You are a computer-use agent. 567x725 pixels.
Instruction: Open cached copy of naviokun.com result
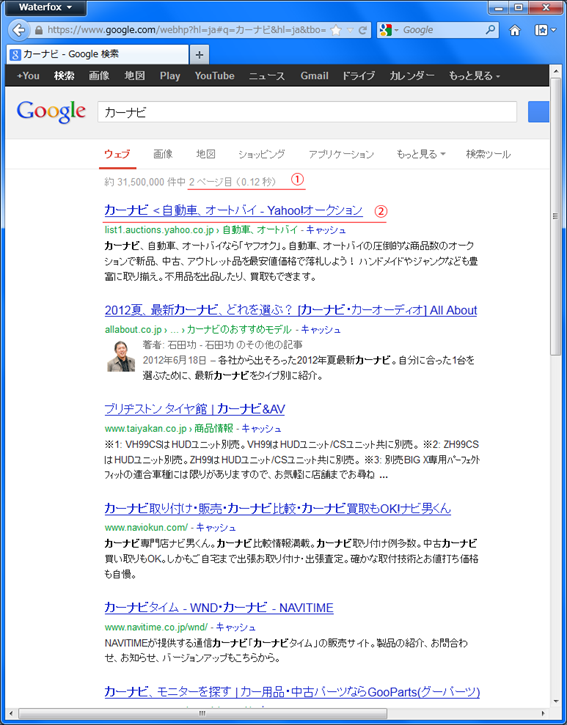tap(216, 528)
